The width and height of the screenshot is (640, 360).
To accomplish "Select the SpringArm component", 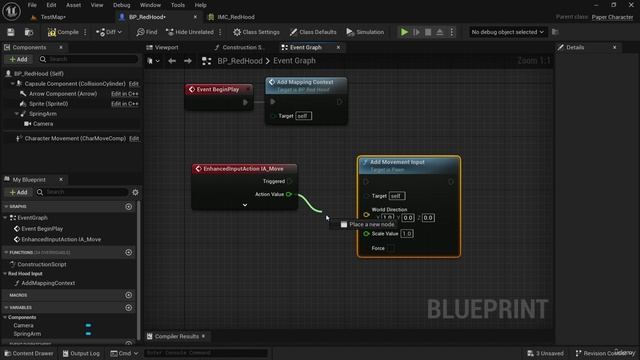I will [43, 114].
